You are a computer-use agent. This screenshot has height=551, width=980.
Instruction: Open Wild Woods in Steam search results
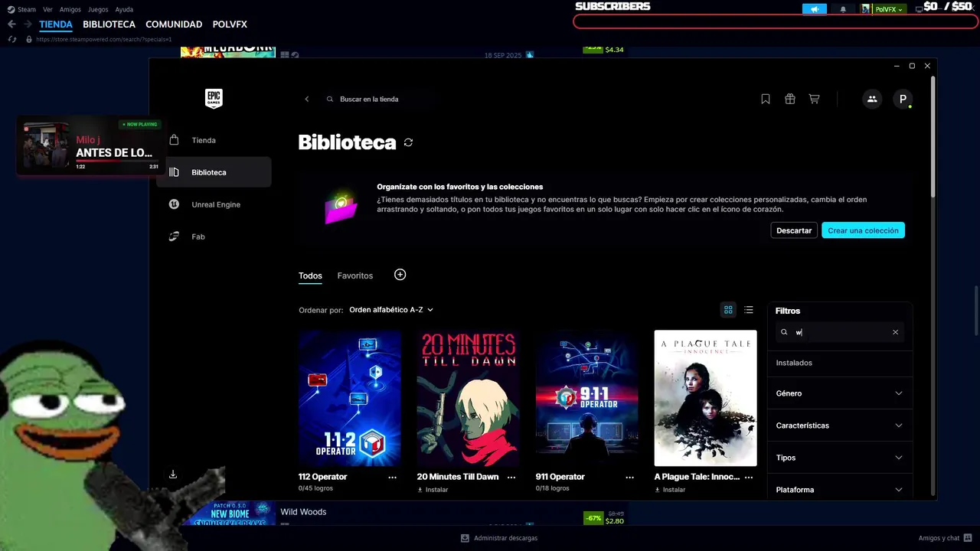[x=303, y=512]
